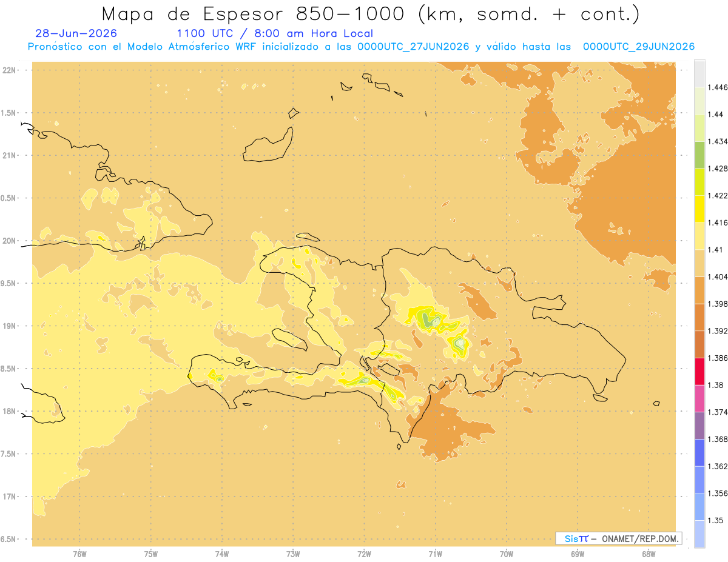Click the '76W' longitude axis label

click(79, 554)
